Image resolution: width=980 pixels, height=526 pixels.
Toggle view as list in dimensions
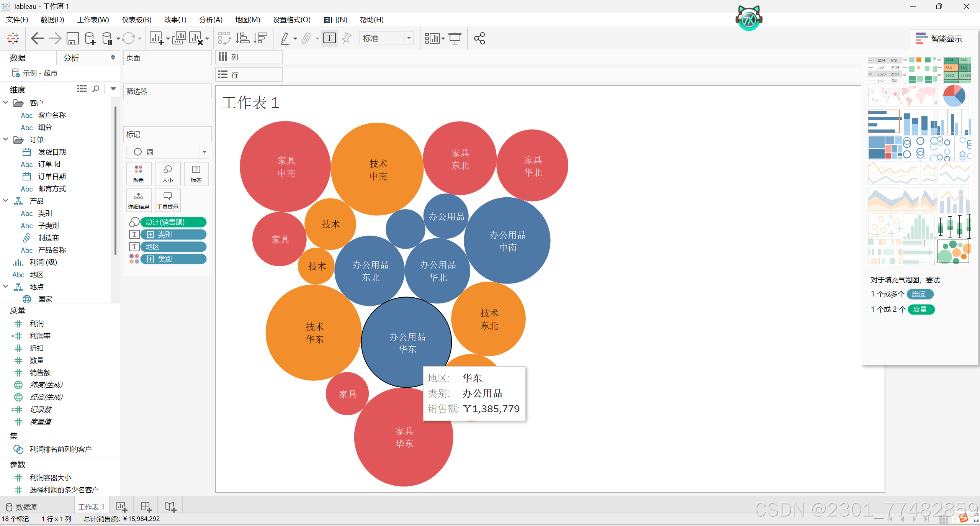[x=82, y=89]
